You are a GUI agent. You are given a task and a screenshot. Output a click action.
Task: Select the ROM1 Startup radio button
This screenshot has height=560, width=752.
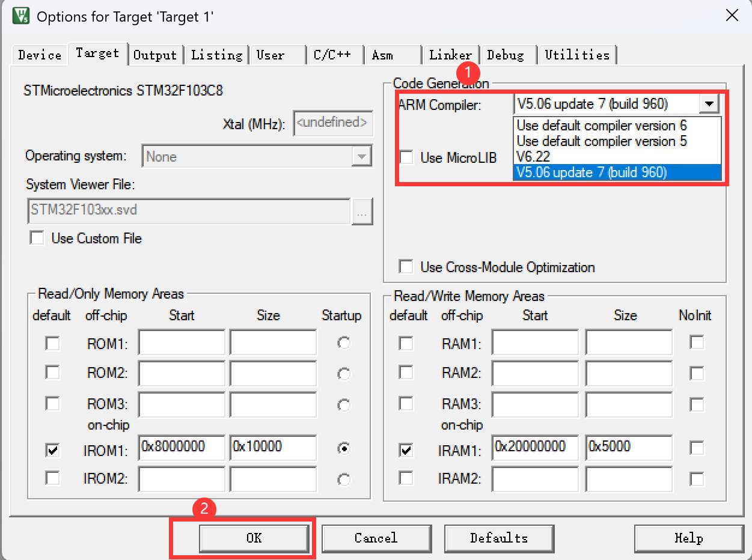tap(343, 342)
